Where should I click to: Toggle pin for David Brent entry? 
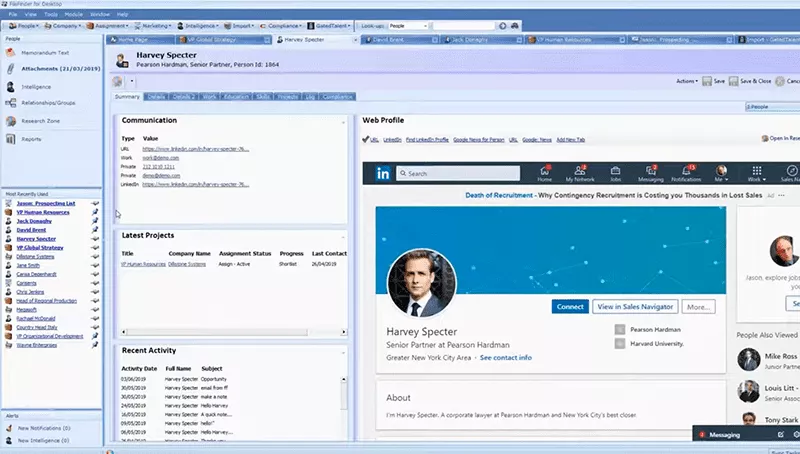(95, 230)
